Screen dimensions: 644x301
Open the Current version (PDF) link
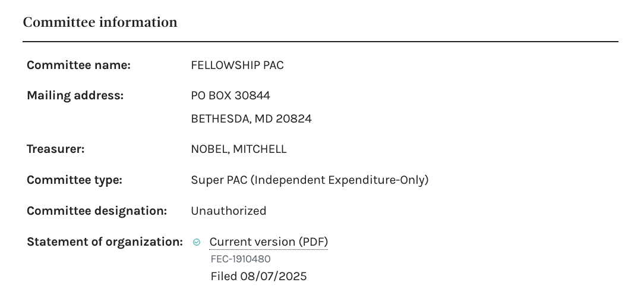[x=269, y=242]
